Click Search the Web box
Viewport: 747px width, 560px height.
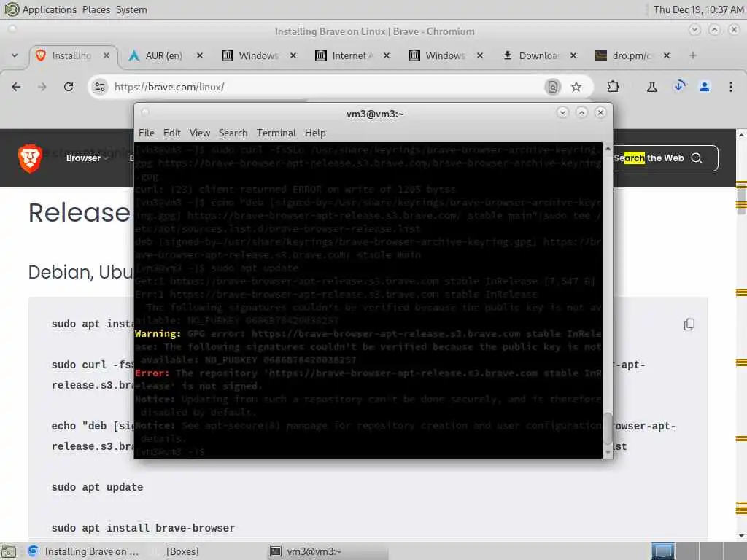click(665, 158)
